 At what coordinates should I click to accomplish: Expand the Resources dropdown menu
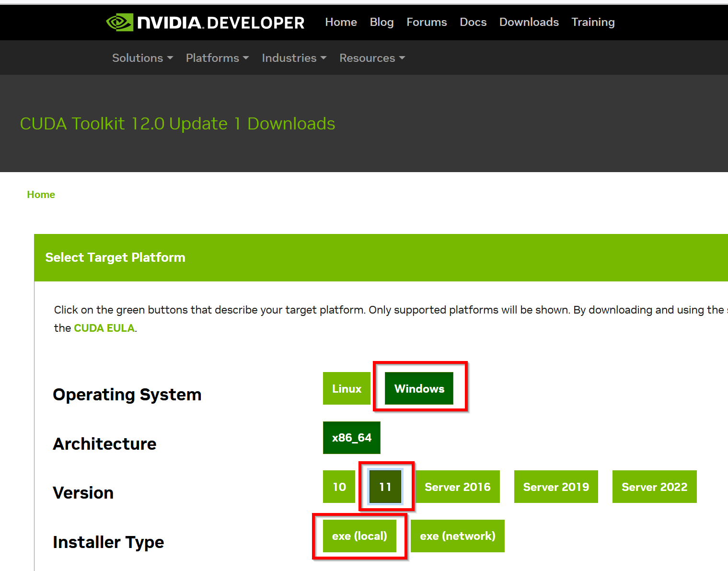372,58
